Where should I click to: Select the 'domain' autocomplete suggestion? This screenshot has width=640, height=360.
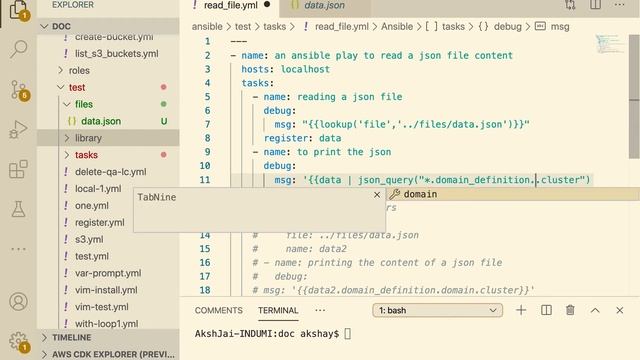[x=513, y=194]
